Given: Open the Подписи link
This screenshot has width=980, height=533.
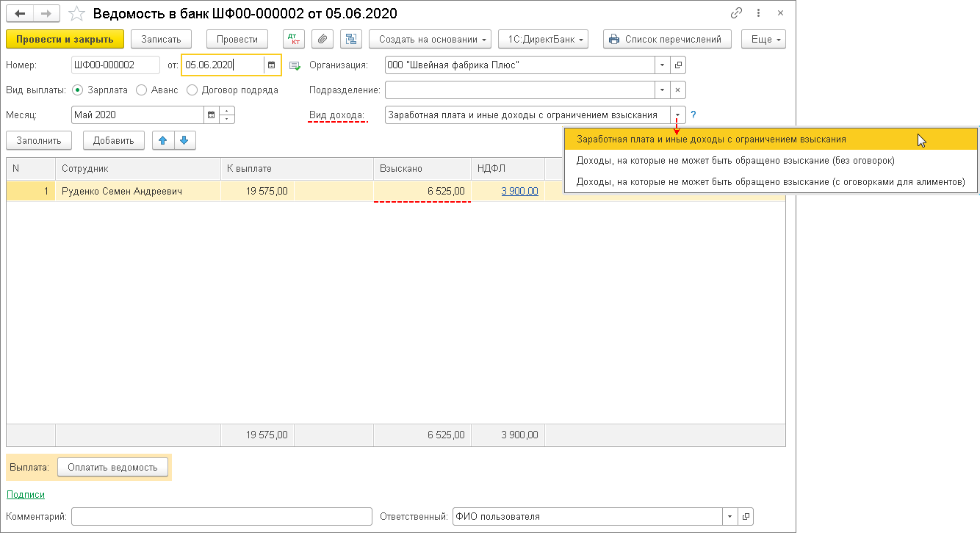Looking at the screenshot, I should [26, 495].
